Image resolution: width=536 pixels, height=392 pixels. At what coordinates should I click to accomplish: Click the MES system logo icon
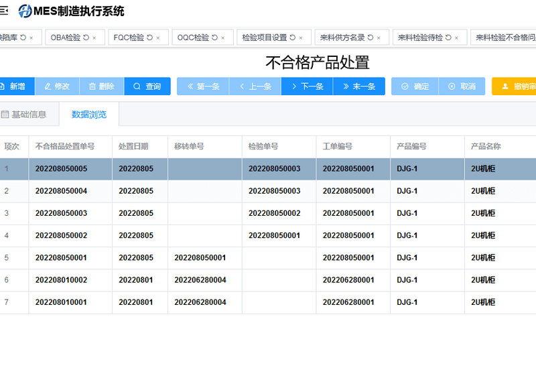pos(25,11)
